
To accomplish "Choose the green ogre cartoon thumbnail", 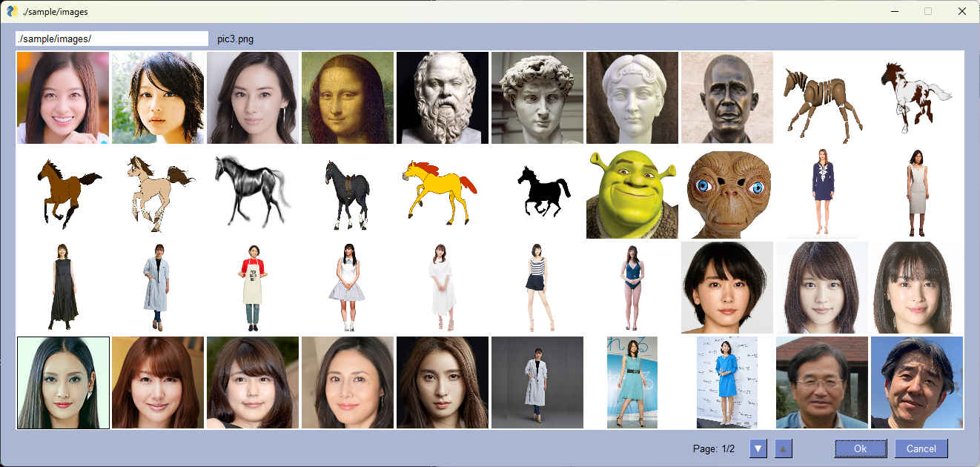I will pos(632,193).
